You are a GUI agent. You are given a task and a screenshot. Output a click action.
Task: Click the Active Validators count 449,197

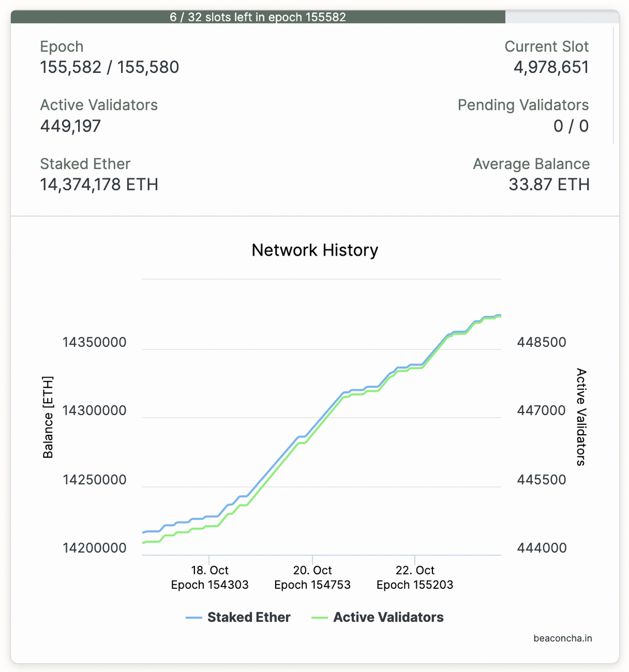[x=70, y=126]
